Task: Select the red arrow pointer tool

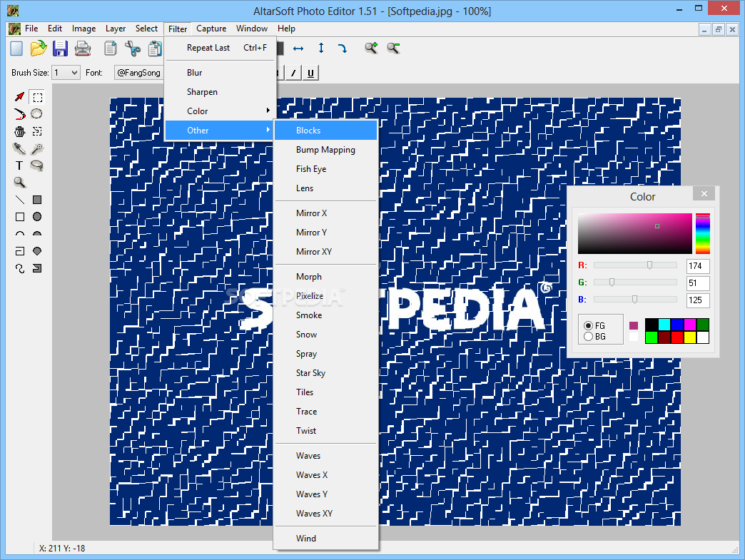Action: 19,97
